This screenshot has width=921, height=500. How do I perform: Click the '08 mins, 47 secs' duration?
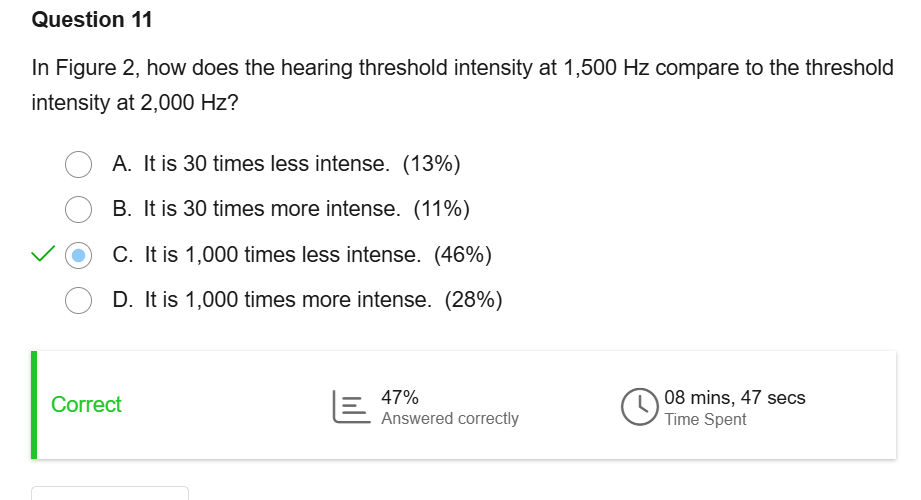[735, 397]
